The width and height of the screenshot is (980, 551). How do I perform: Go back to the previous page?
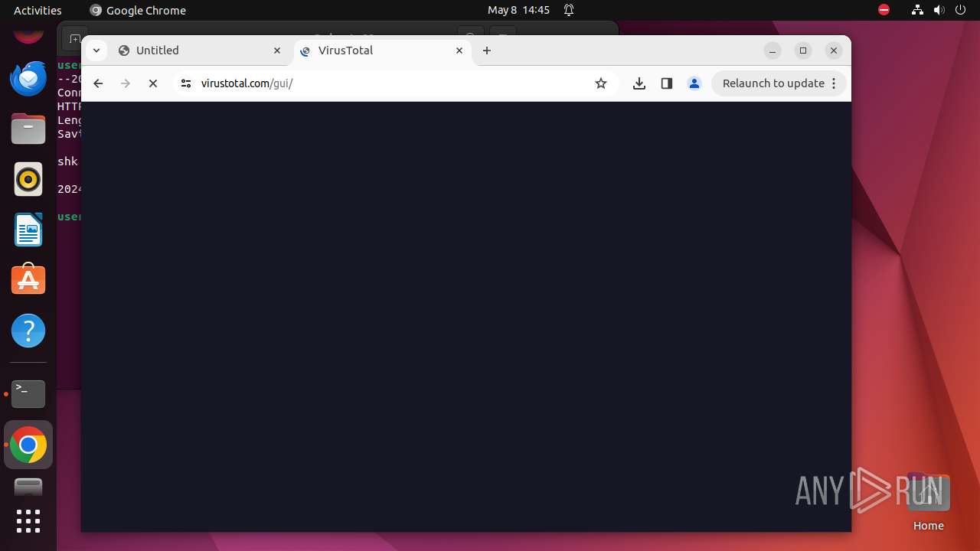pyautogui.click(x=98, y=83)
